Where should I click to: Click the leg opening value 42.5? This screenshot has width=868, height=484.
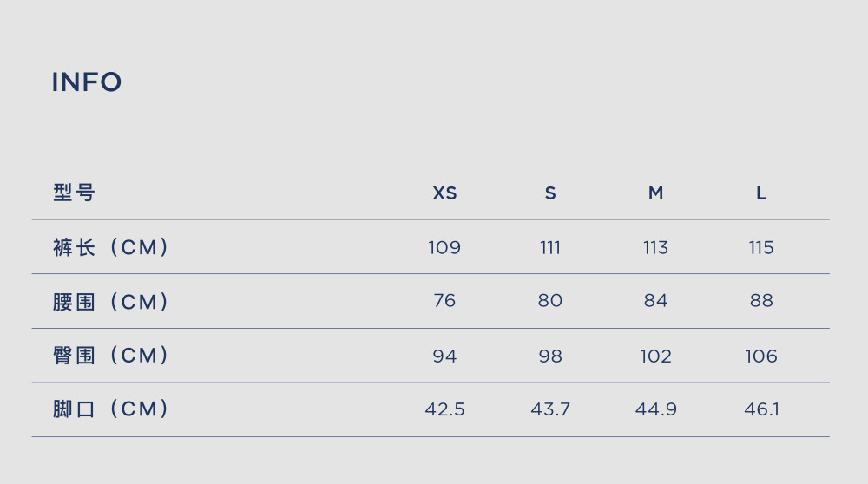click(444, 409)
